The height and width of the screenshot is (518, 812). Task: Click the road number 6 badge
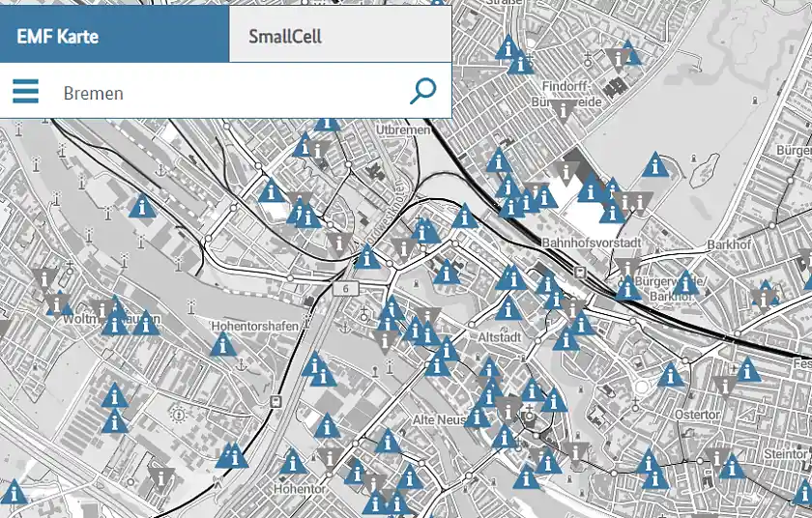click(x=344, y=289)
